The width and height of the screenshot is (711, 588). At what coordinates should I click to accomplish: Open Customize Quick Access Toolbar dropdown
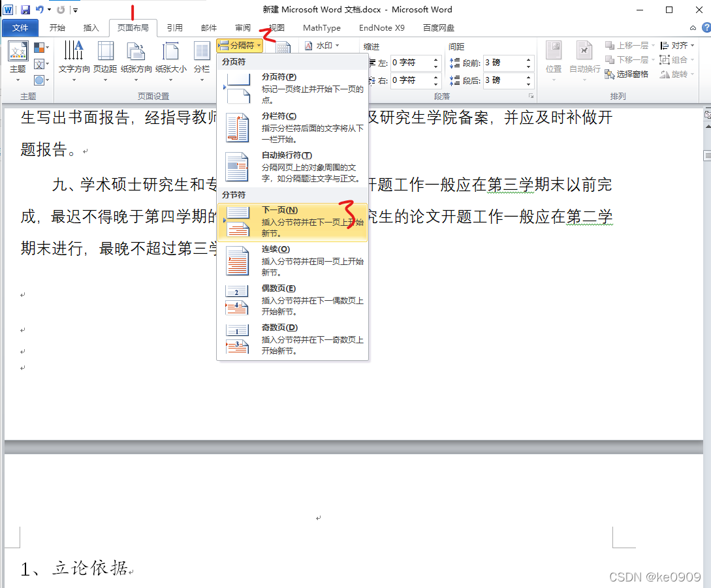tap(75, 10)
